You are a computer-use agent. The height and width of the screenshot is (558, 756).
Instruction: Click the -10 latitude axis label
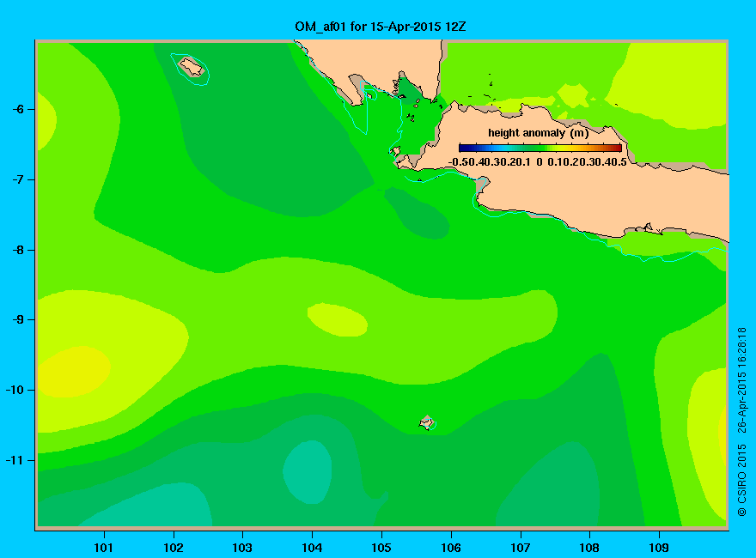[15, 390]
